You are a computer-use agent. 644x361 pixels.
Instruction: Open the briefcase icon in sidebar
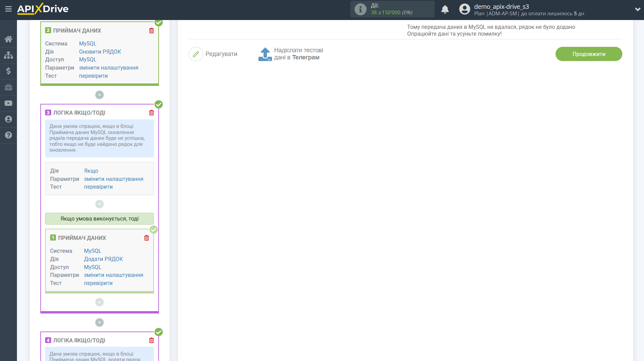pyautogui.click(x=8, y=87)
